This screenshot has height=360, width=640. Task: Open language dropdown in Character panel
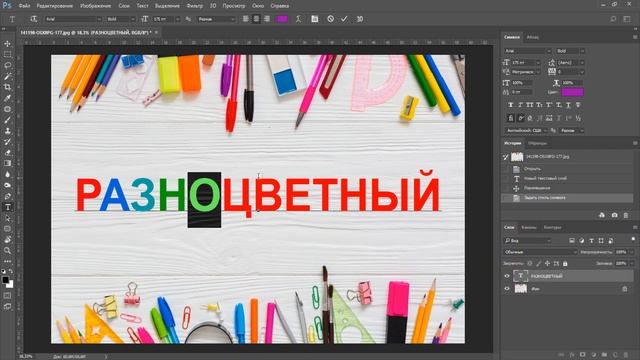tap(526, 131)
